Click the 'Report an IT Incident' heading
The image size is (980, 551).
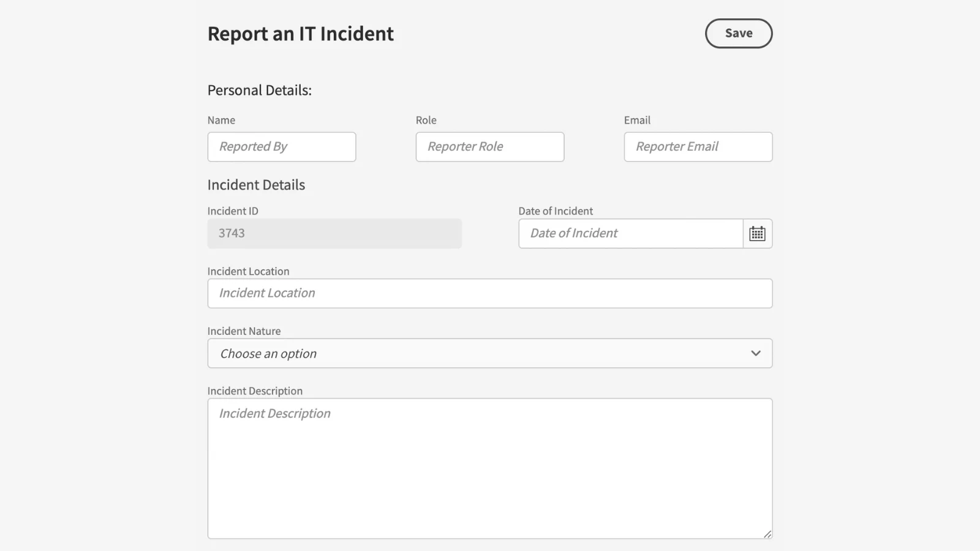click(x=300, y=34)
